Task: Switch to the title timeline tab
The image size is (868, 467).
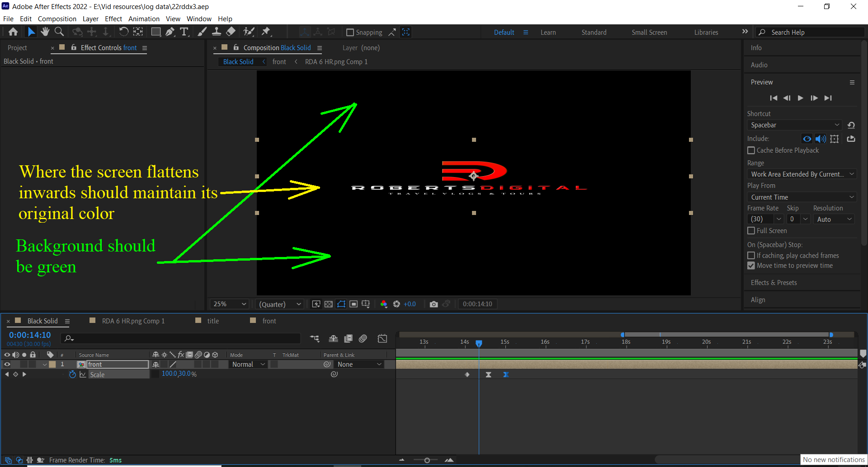Action: pos(212,321)
